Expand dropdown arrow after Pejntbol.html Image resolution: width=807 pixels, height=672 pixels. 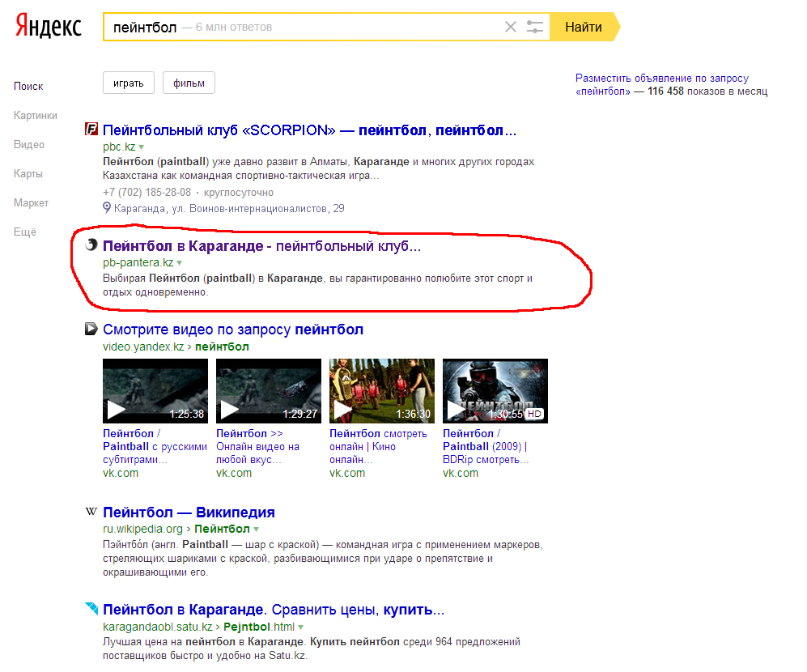click(x=300, y=627)
